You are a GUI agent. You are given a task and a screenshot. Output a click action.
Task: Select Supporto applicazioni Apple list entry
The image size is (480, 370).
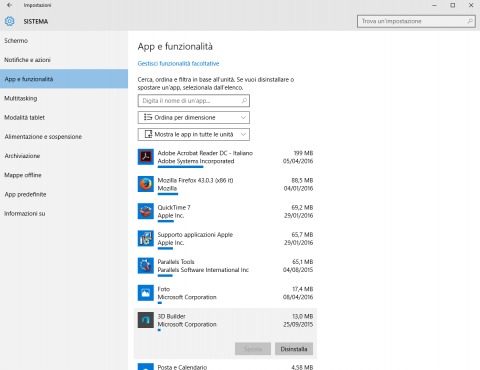225,239
